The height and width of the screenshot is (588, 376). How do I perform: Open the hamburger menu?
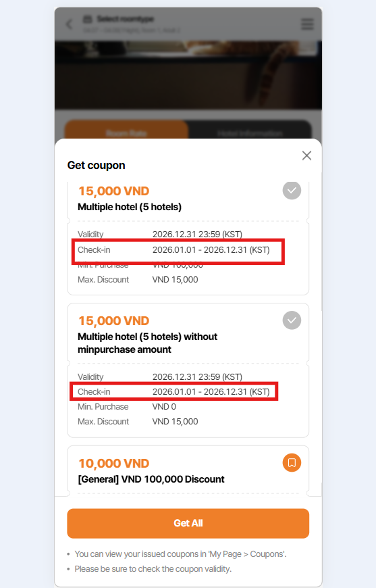tap(307, 24)
